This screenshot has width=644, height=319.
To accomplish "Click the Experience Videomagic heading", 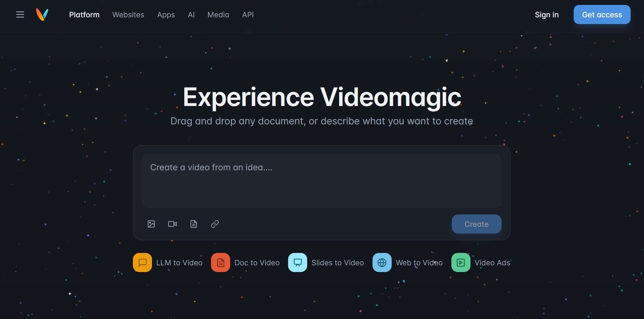I will pos(322,97).
